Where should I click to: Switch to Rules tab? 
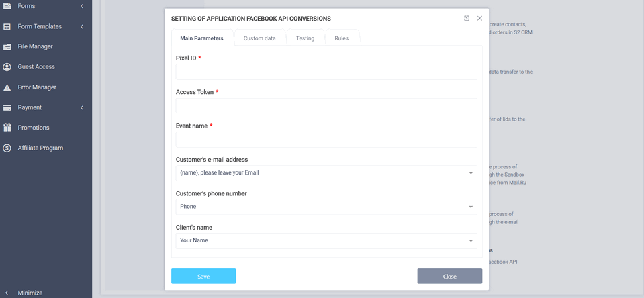point(342,38)
